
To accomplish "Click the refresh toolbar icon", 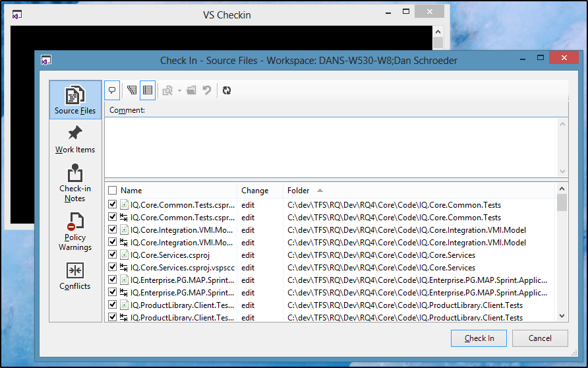I will (x=227, y=90).
